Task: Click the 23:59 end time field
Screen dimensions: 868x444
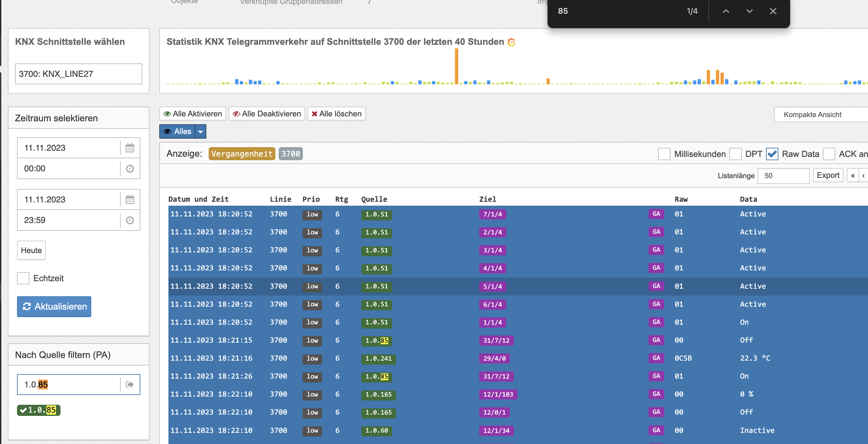Action: (x=69, y=220)
